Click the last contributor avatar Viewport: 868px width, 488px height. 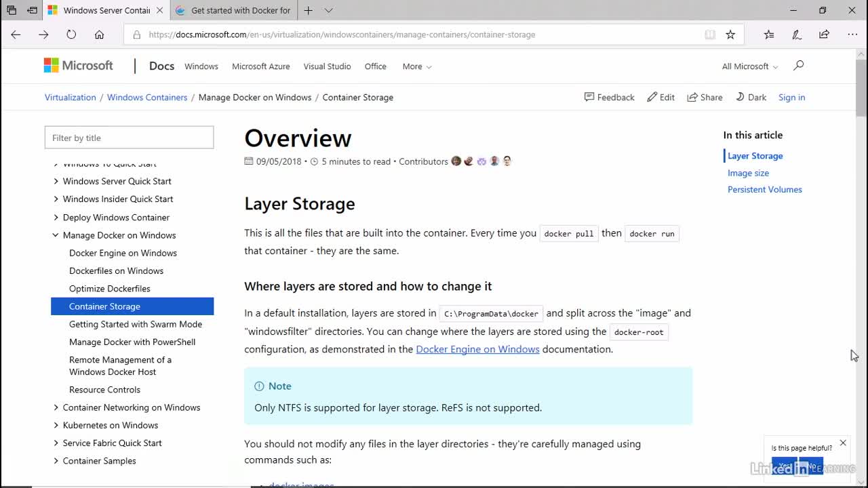(x=507, y=161)
